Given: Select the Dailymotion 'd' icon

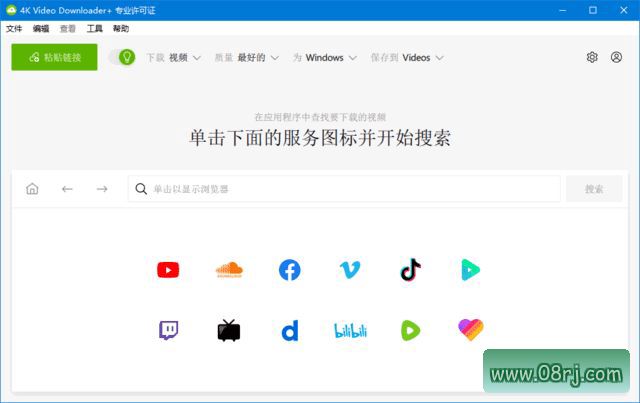Looking at the screenshot, I should click(289, 330).
